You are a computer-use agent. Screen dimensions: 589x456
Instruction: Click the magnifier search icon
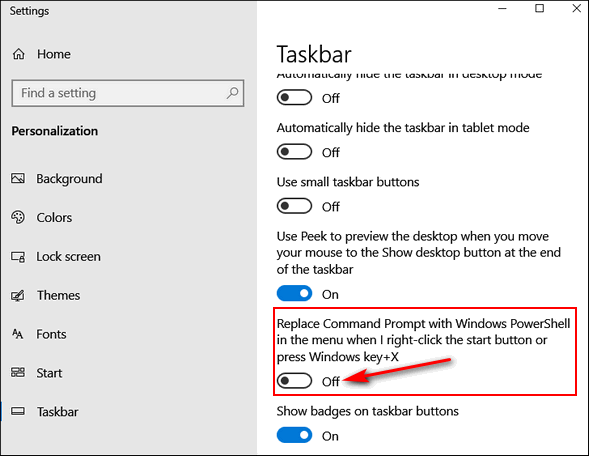(233, 93)
